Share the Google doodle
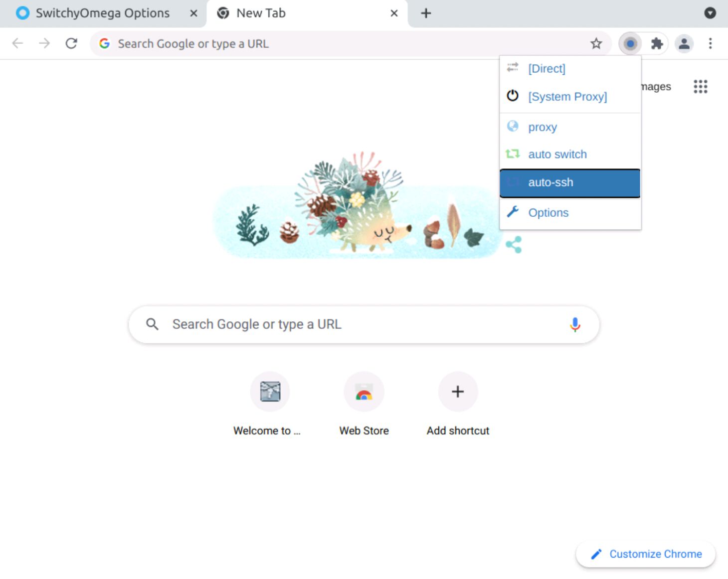 click(514, 245)
